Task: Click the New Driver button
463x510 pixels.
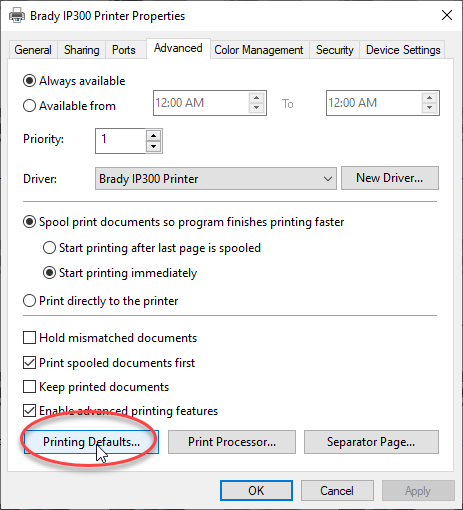Action: pyautogui.click(x=390, y=178)
